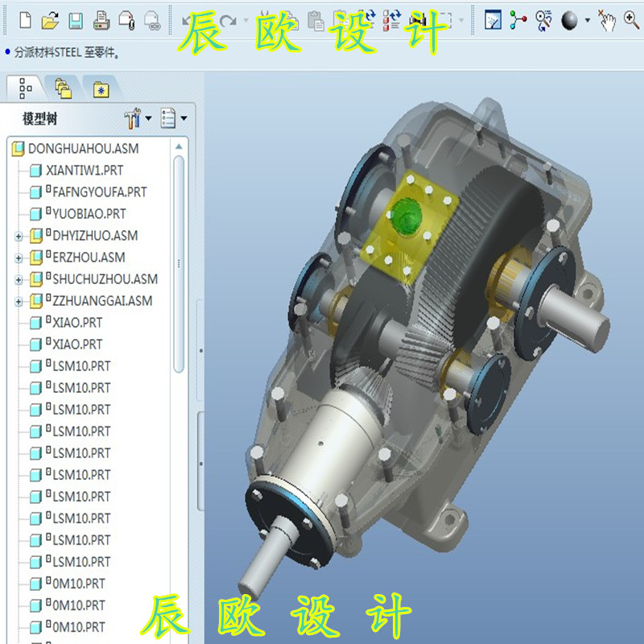Open the dropdown arrow next to the selection box tool
This screenshot has height=644, width=644.
[461, 19]
